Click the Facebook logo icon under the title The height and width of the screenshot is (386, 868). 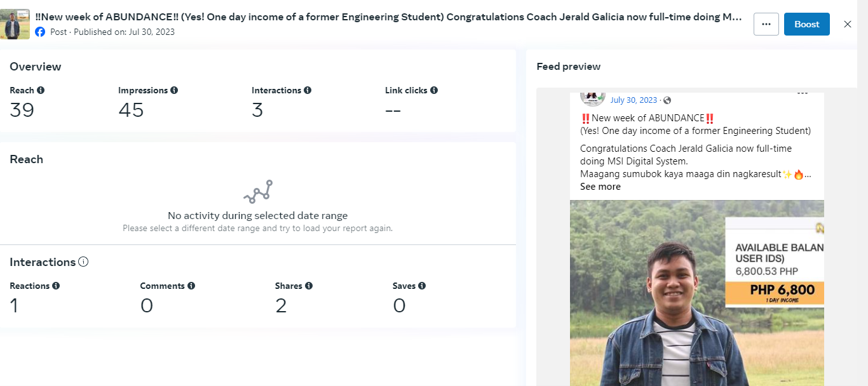[40, 32]
